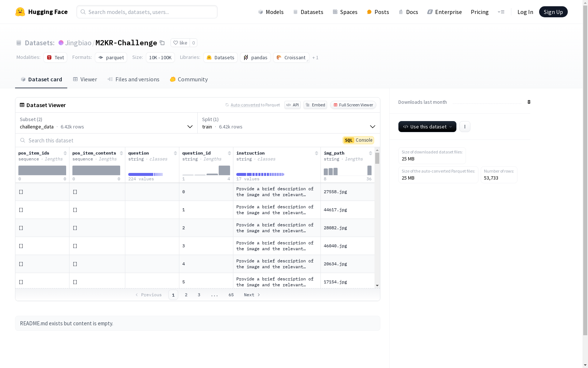588x368 pixels.
Task: Go to page 3 of results
Action: click(199, 295)
